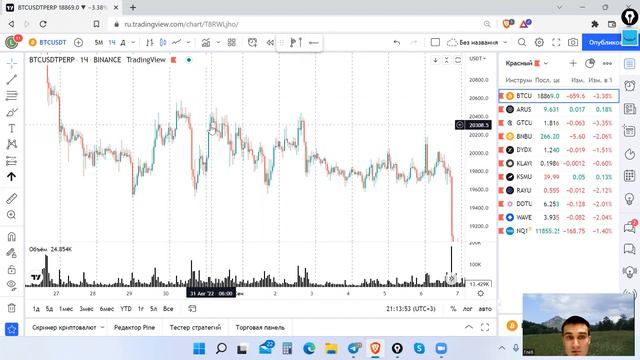Screen dimensions: 640x360
Task: Select the 5М timeframe
Action: coord(98,42)
